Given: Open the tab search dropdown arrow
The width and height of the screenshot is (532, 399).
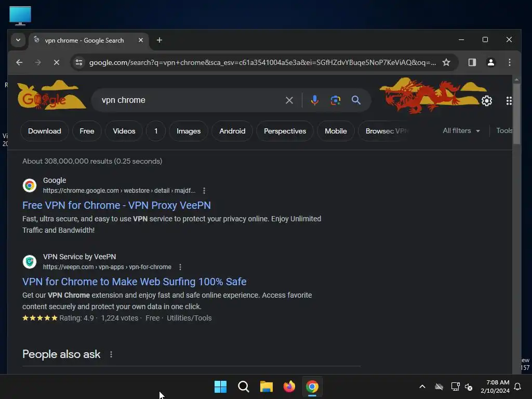Looking at the screenshot, I should point(18,41).
